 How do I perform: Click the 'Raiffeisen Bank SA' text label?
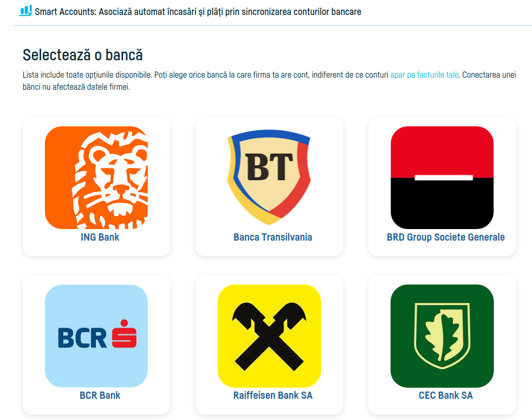coord(273,395)
